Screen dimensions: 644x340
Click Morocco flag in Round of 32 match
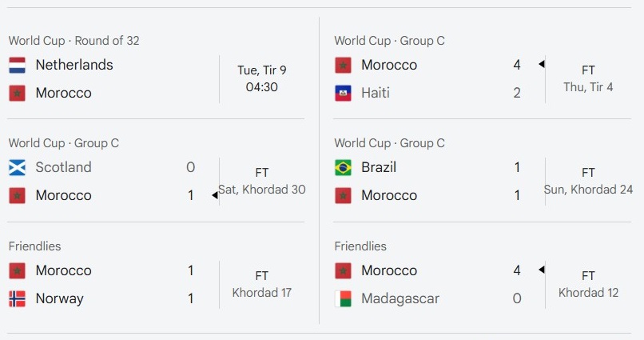18,93
